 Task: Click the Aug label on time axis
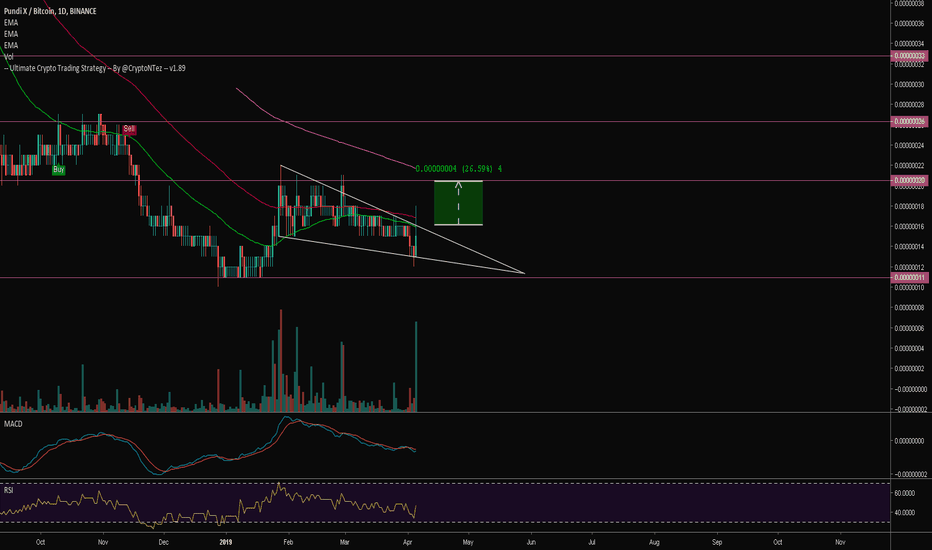point(654,542)
